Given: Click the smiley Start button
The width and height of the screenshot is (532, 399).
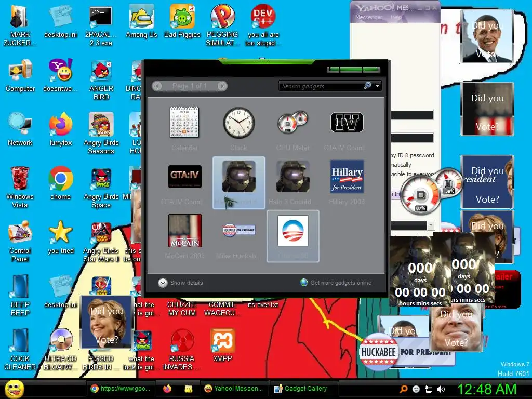Looking at the screenshot, I should (x=14, y=389).
